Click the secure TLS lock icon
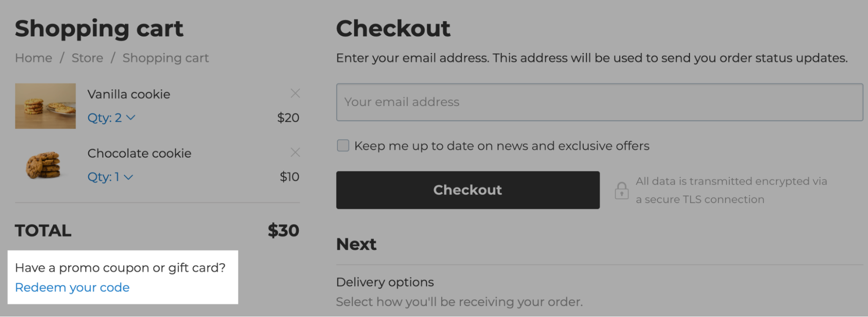The image size is (868, 317). [x=622, y=190]
